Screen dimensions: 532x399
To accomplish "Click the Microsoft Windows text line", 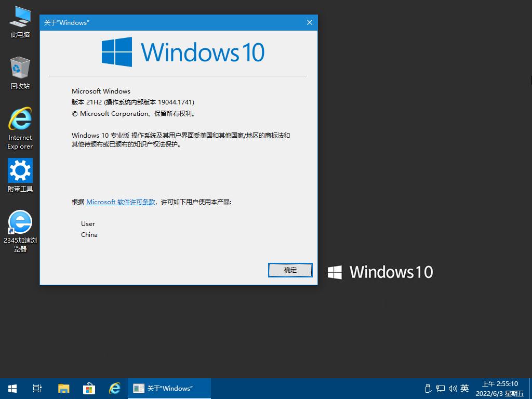I will [x=101, y=91].
